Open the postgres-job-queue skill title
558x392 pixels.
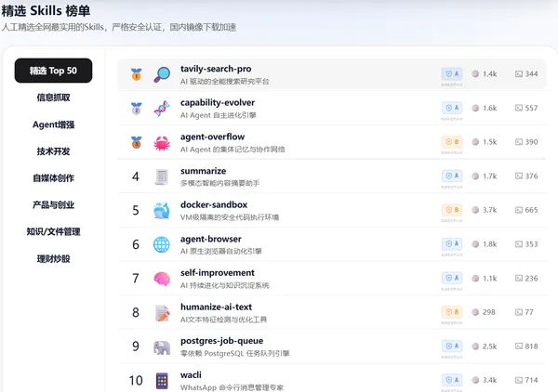[x=221, y=341]
